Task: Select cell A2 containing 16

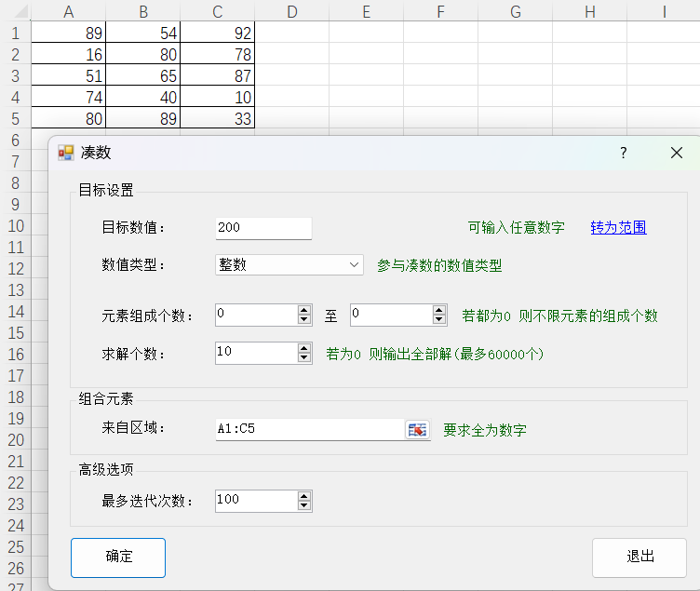Action: (68, 54)
